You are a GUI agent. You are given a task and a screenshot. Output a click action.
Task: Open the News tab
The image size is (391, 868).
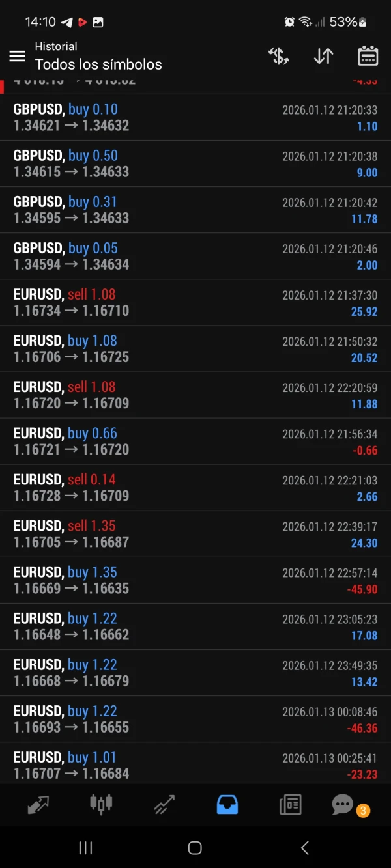click(290, 805)
